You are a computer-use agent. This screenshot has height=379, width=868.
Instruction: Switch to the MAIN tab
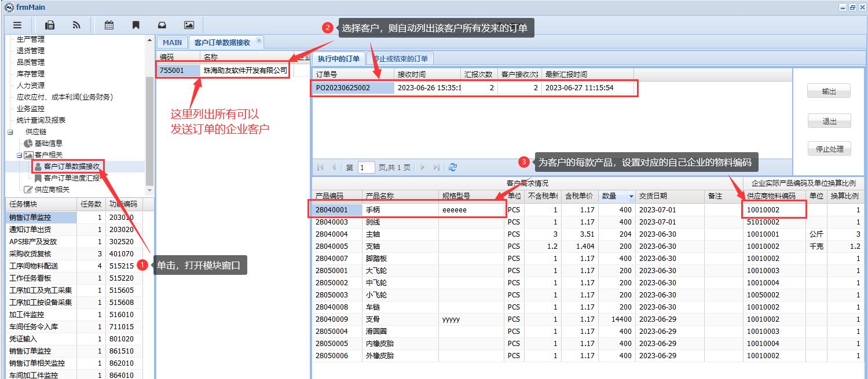pyautogui.click(x=172, y=42)
